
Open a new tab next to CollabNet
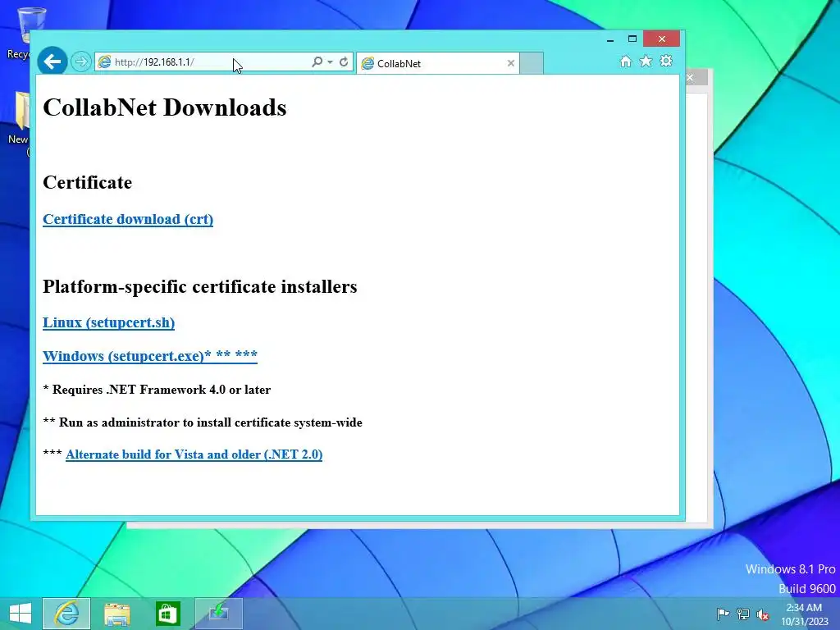pos(532,63)
